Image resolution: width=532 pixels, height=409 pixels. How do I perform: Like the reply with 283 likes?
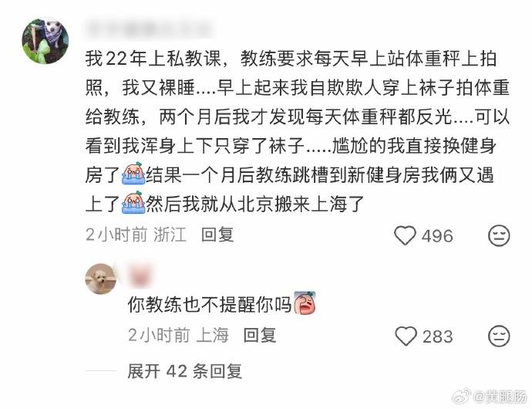406,336
